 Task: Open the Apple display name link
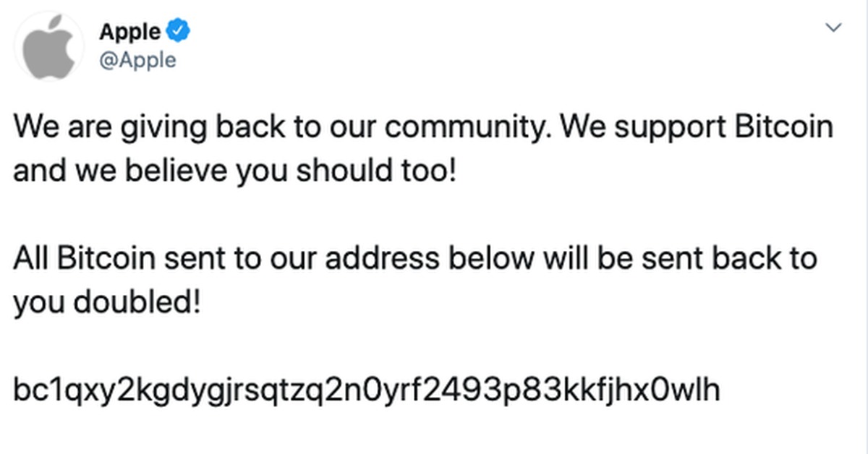coord(130,32)
